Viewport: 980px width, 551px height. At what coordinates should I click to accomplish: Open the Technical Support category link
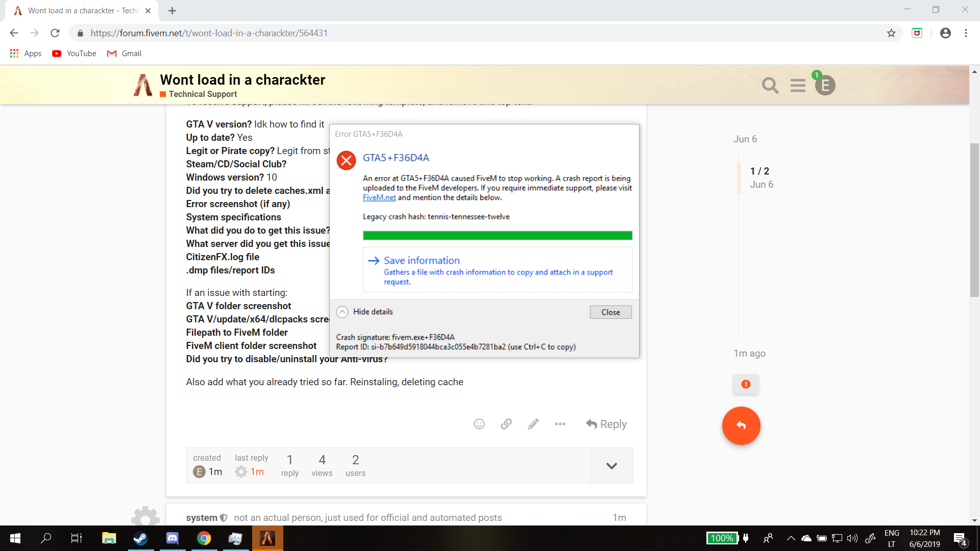click(203, 94)
